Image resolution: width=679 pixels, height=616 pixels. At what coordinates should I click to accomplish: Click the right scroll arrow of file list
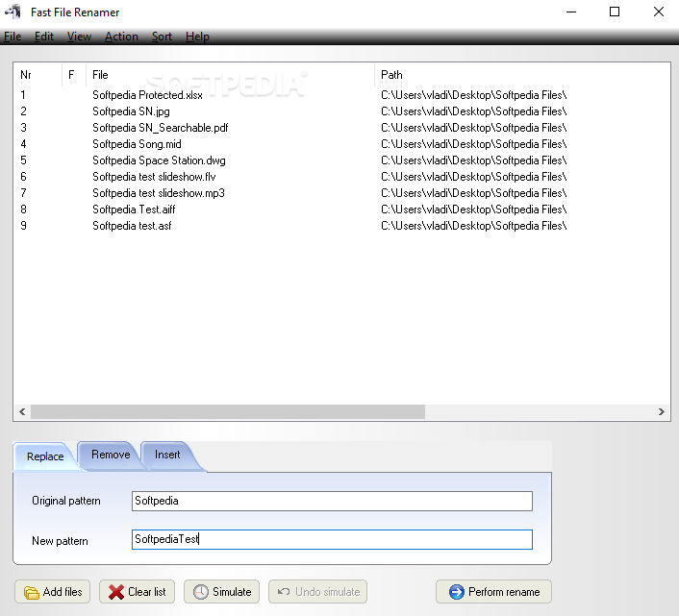662,412
